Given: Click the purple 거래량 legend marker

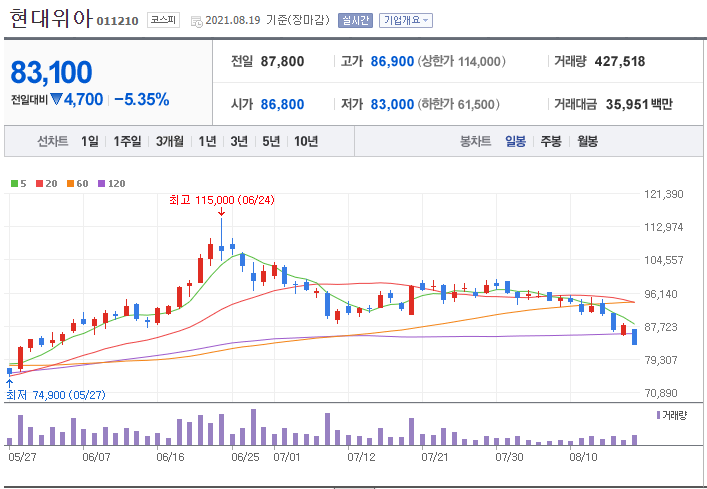Looking at the screenshot, I should [x=659, y=415].
